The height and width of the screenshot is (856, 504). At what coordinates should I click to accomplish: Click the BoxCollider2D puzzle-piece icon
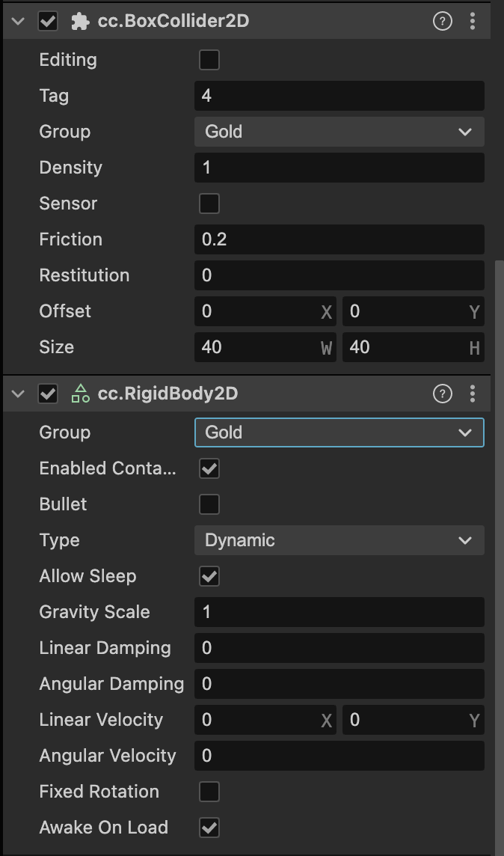pos(80,21)
